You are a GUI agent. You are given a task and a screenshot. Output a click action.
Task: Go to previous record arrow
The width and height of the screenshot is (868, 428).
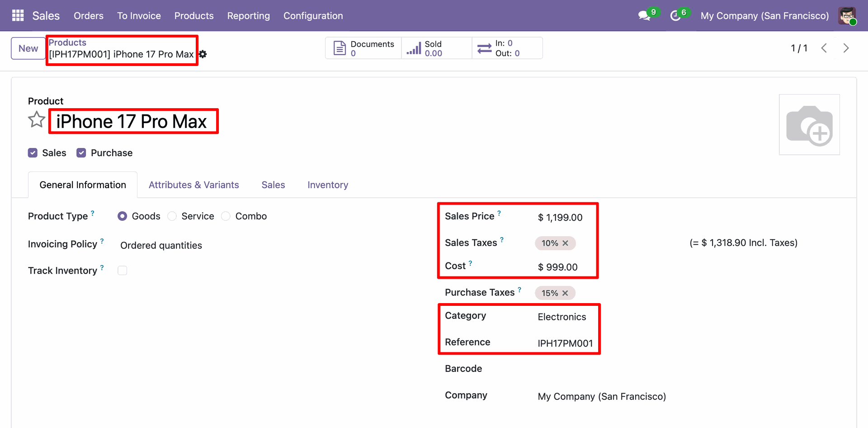point(824,48)
